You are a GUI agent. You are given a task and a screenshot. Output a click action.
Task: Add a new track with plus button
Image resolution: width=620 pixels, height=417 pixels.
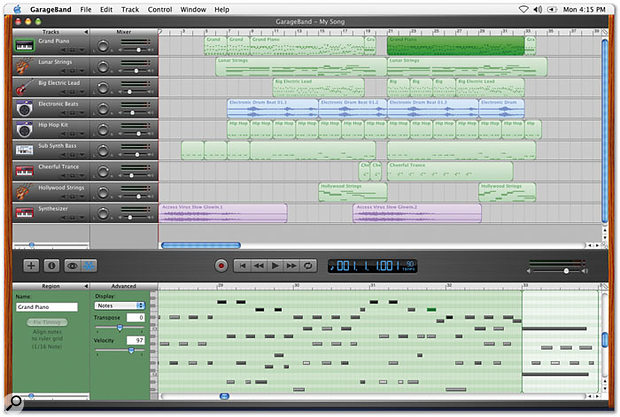point(31,266)
